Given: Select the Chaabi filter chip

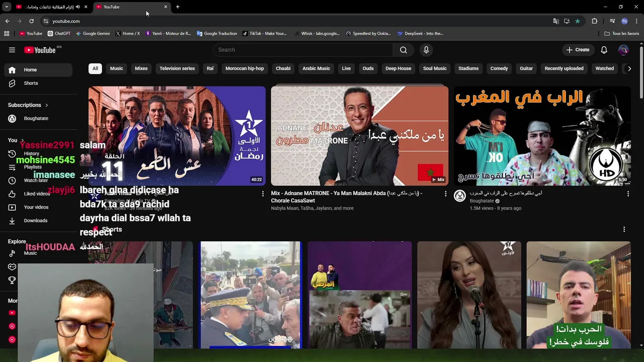Looking at the screenshot, I should coord(283,68).
